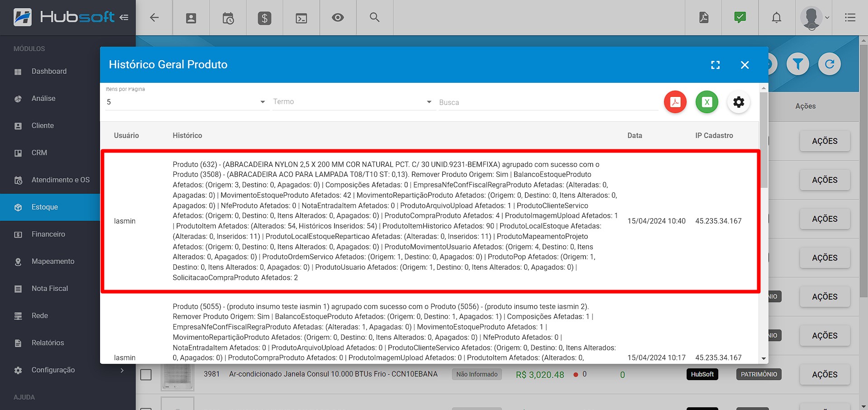The width and height of the screenshot is (868, 410).
Task: Export history to PDF with red button
Action: pos(675,102)
